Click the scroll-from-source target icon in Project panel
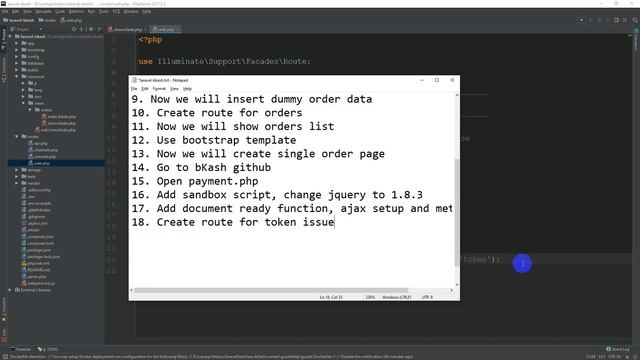 [x=74, y=29]
